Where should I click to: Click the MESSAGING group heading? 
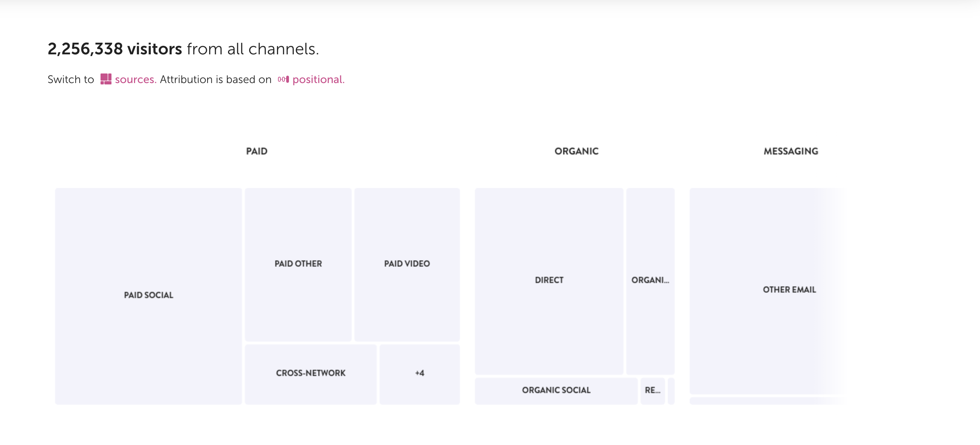tap(791, 151)
